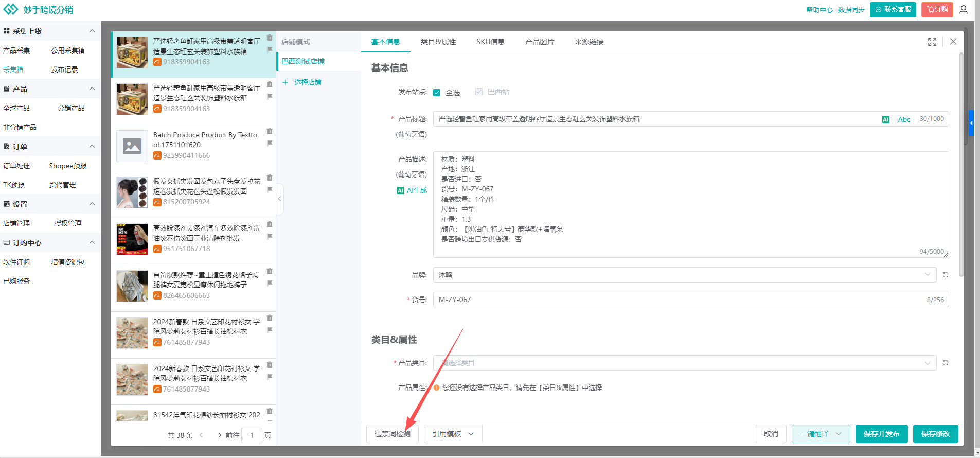This screenshot has width=980, height=458.
Task: Click the vertical scrollbar of the edit form
Action: coord(961,165)
